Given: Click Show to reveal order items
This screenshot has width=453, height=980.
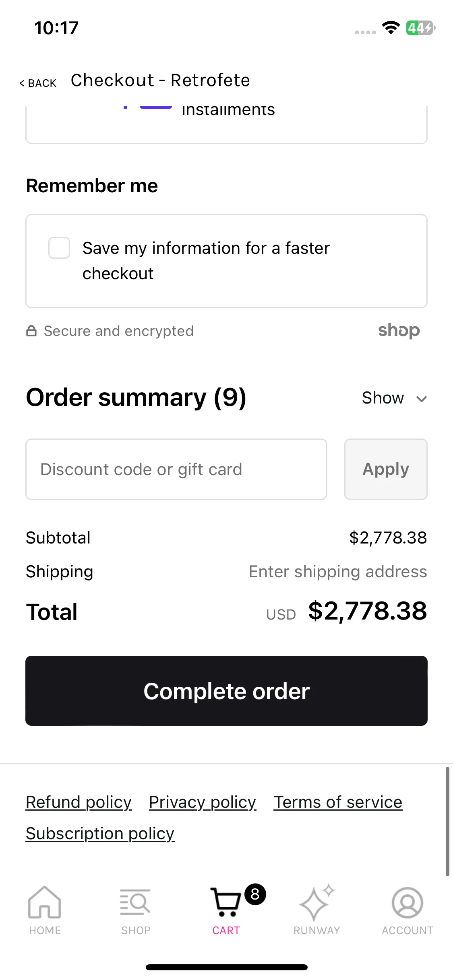Looking at the screenshot, I should [383, 398].
